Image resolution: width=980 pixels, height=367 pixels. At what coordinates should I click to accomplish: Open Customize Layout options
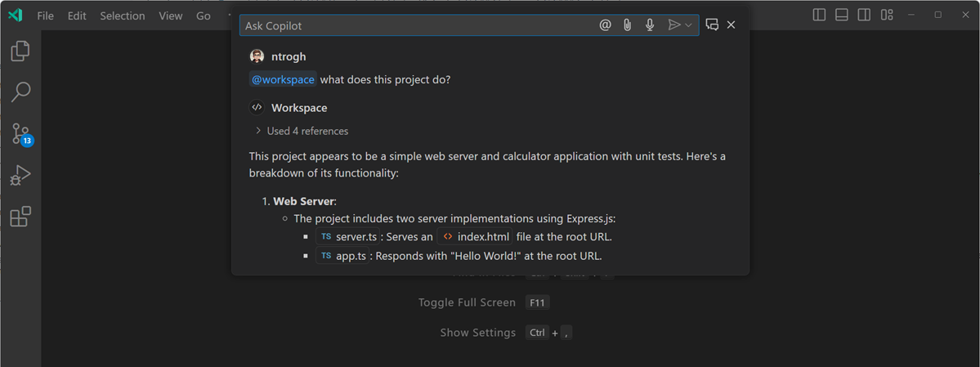887,15
